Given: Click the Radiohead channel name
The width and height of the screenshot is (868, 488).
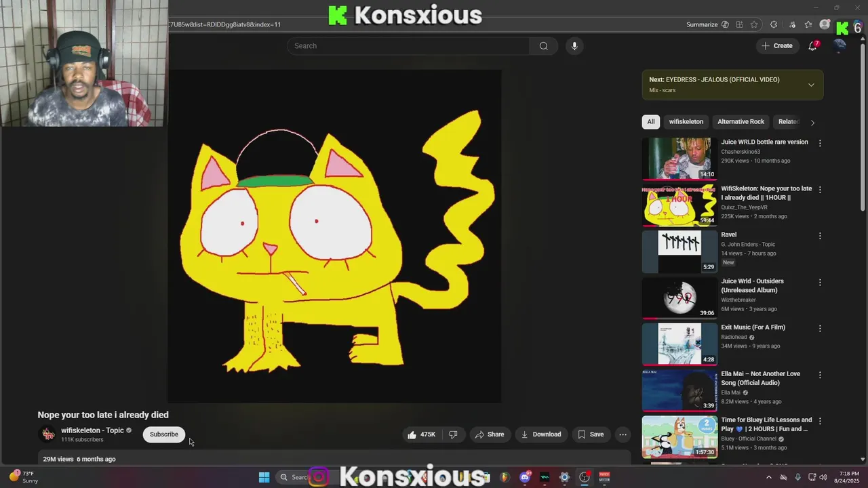Looking at the screenshot, I should (x=734, y=337).
